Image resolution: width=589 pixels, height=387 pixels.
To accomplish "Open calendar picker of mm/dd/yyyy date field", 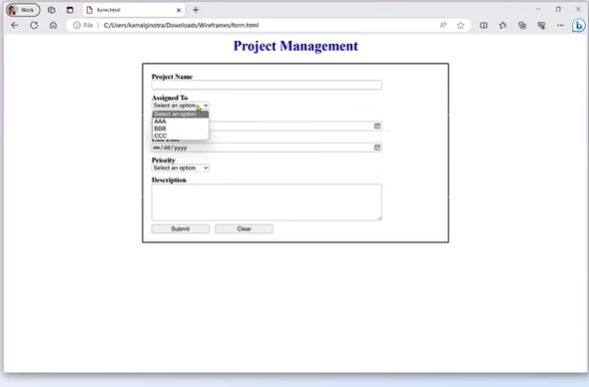I will tap(377, 147).
